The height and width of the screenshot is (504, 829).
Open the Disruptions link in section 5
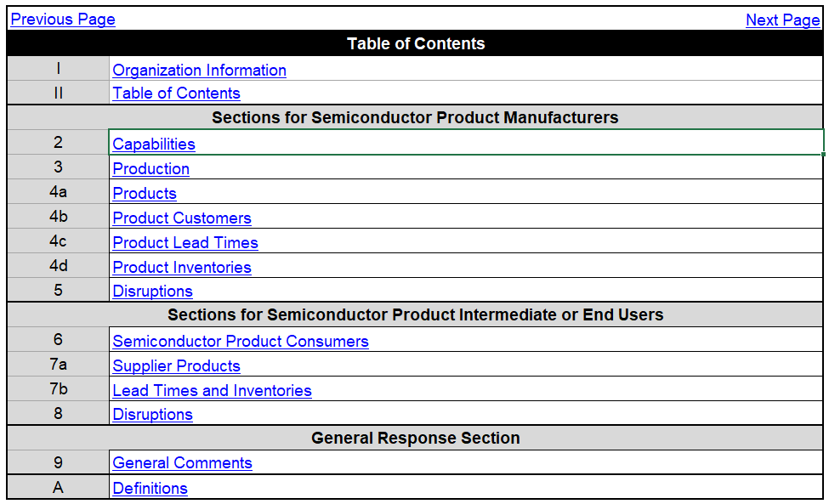coord(152,291)
